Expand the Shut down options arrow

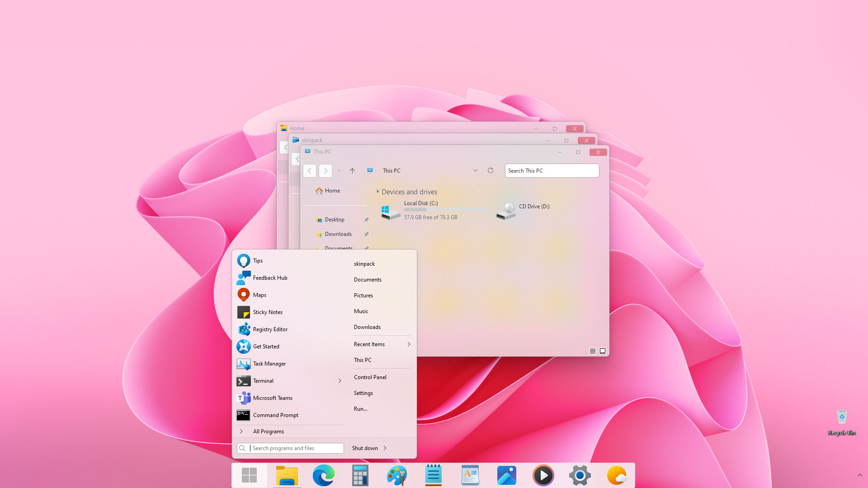point(385,448)
